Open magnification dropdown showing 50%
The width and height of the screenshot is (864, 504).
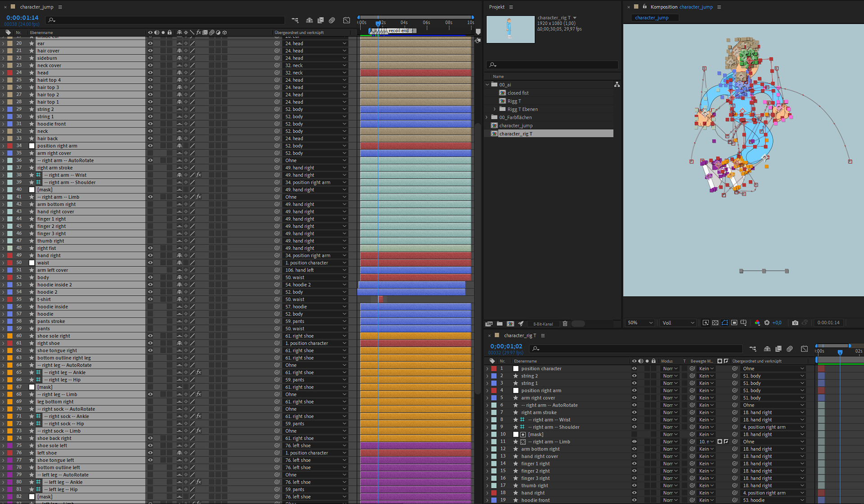pos(640,323)
